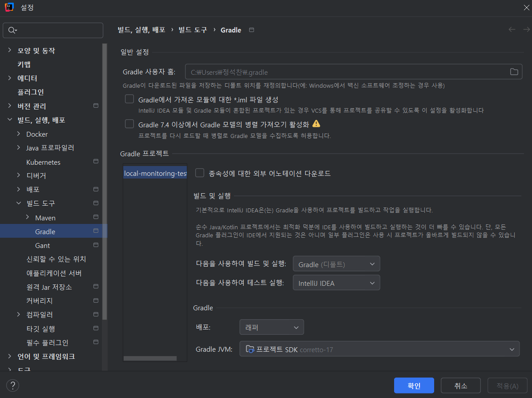Click the help question mark icon
Image resolution: width=532 pixels, height=398 pixels.
pos(12,386)
